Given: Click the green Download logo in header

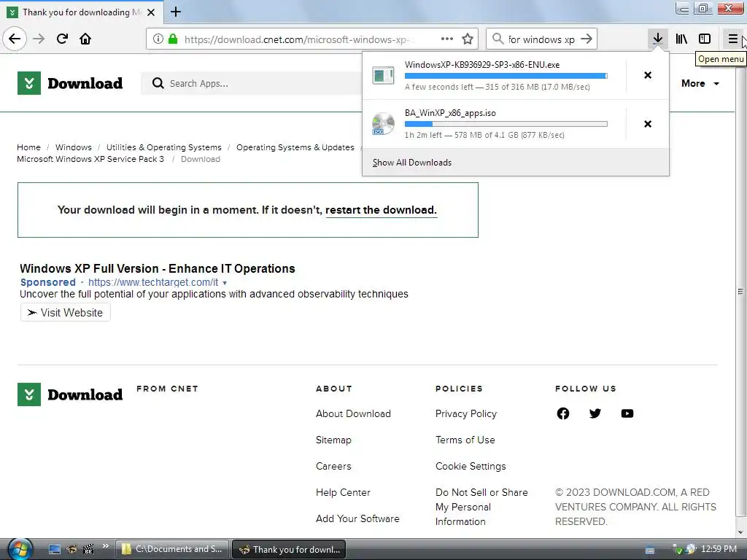Looking at the screenshot, I should point(70,83).
